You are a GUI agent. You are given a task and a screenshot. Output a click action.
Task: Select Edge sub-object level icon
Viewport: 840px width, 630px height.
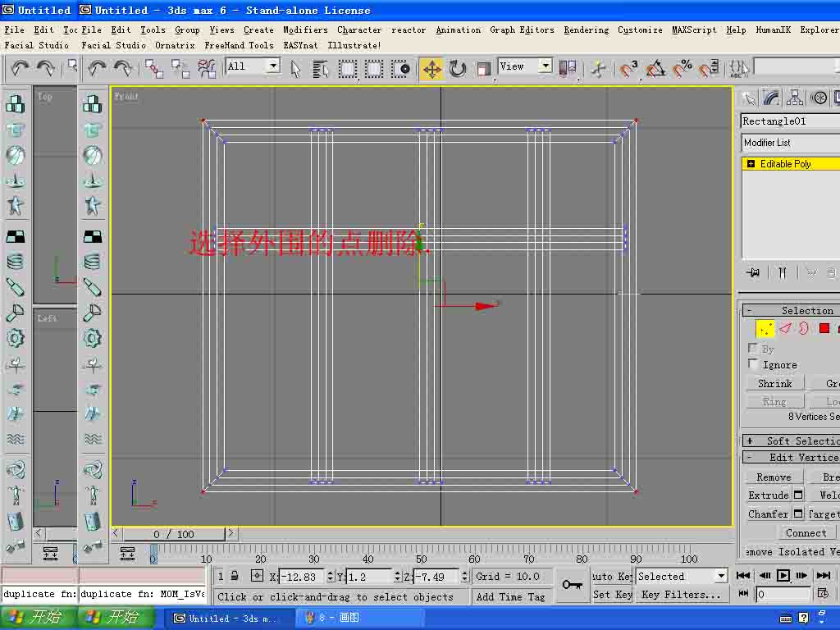click(785, 328)
